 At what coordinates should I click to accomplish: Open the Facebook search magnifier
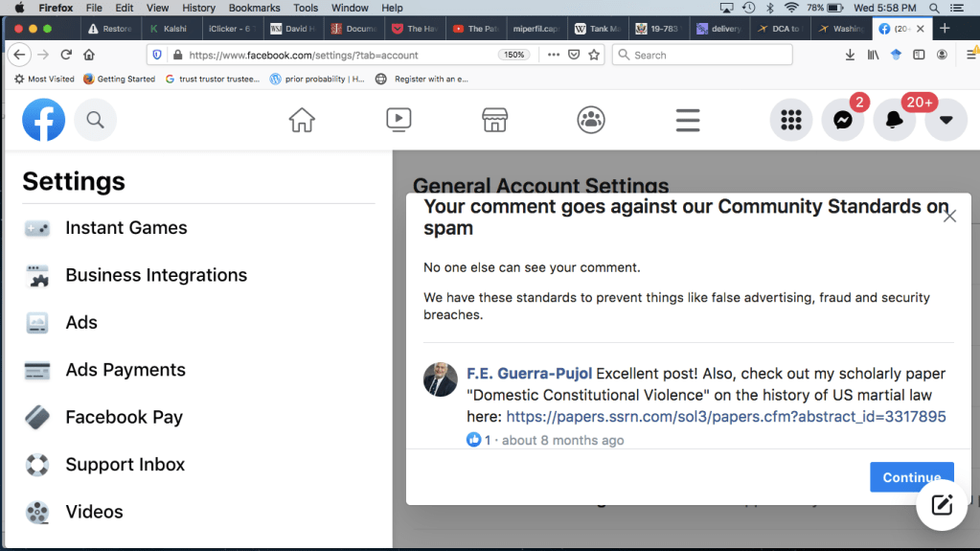[95, 120]
